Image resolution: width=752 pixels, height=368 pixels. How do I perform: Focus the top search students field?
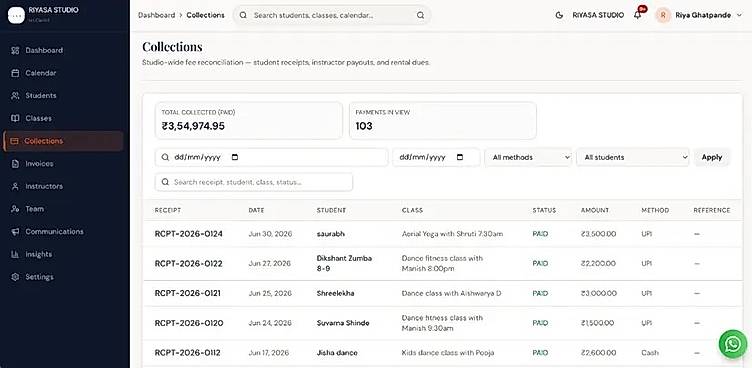pos(332,15)
